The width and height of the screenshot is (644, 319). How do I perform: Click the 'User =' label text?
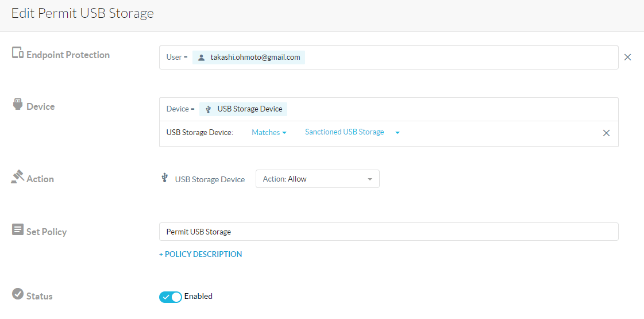point(177,57)
